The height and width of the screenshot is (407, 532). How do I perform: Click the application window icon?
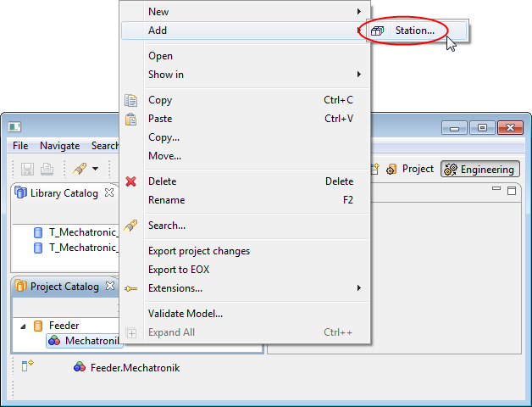click(x=14, y=127)
